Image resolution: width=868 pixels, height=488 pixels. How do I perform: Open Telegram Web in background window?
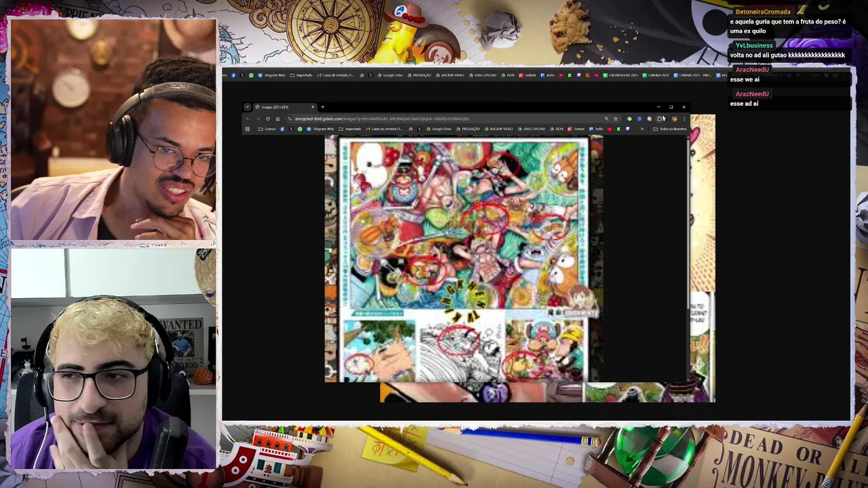272,75
